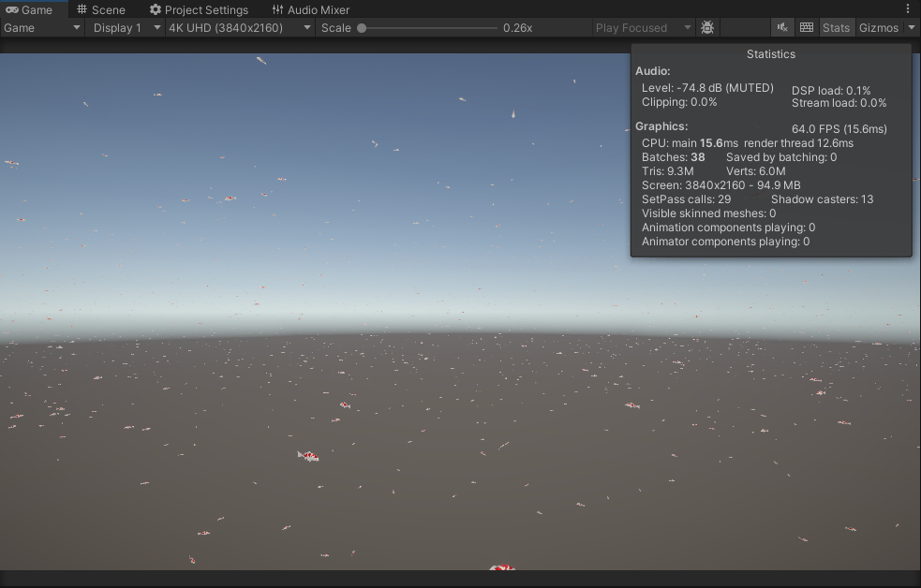Click the Statistics panel title
The width and height of the screenshot is (921, 588).
[x=771, y=54]
